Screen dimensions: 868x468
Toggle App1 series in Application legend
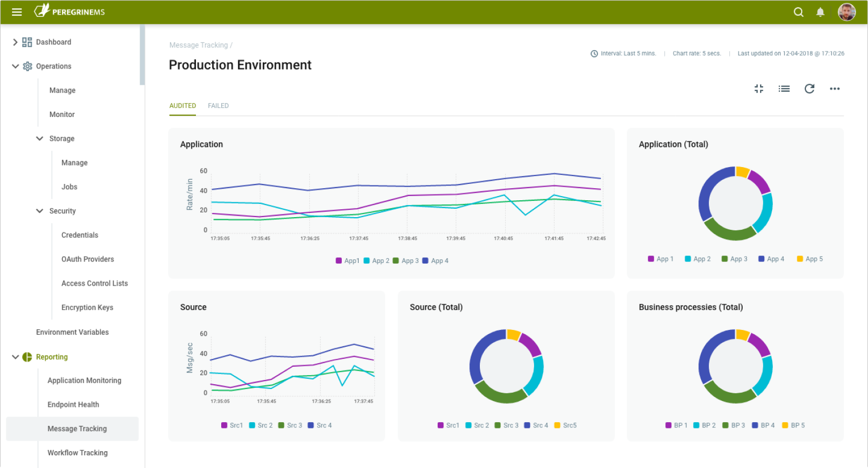click(348, 261)
